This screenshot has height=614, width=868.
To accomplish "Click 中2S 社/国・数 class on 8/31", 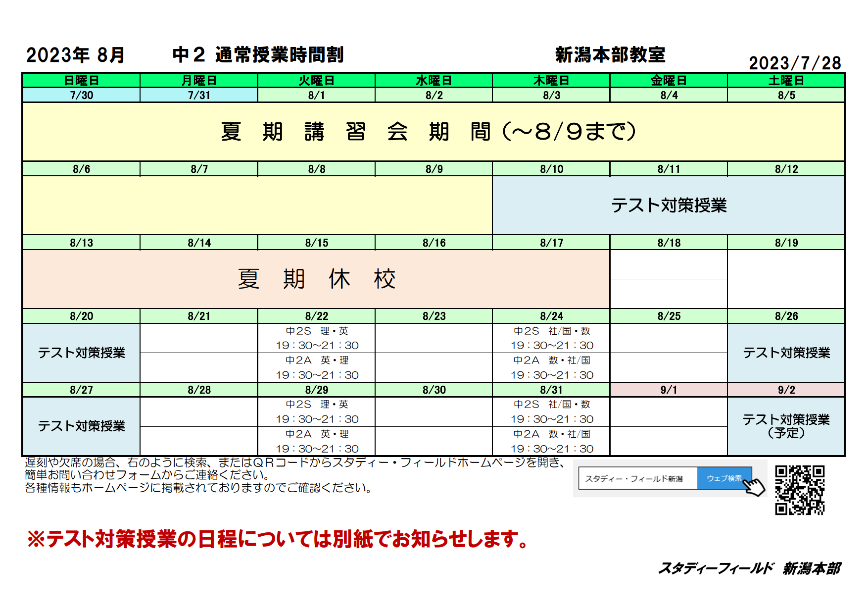I will (551, 412).
